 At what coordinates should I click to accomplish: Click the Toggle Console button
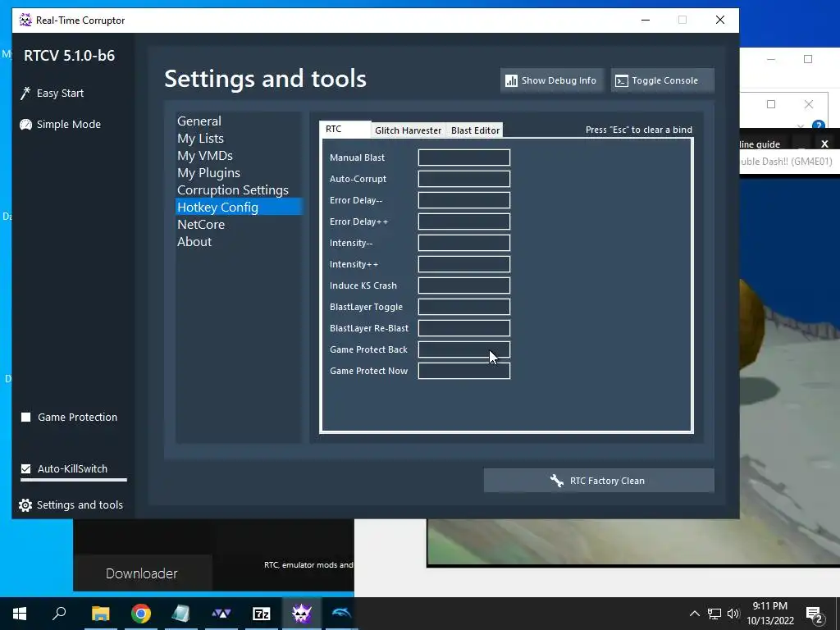[663, 80]
